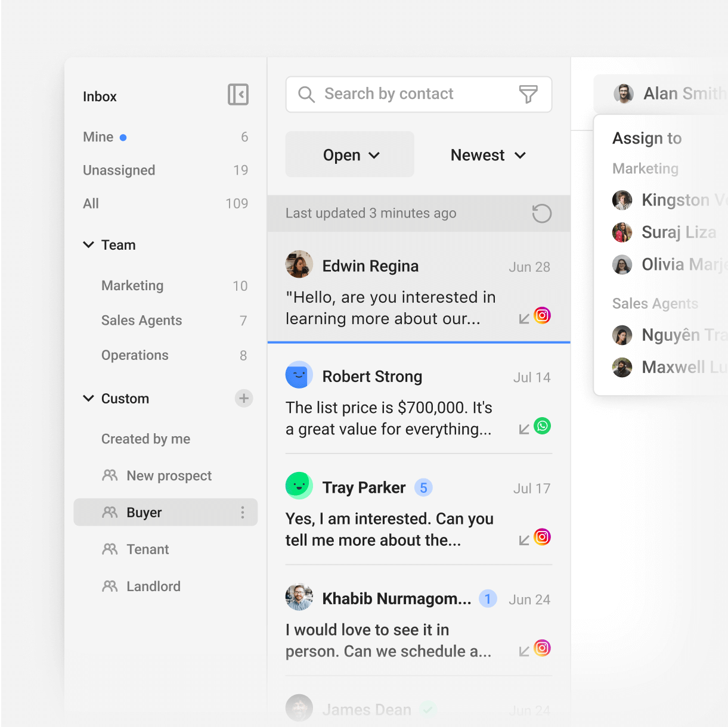
Task: Assign conversation to Suraj Liza
Action: click(678, 232)
